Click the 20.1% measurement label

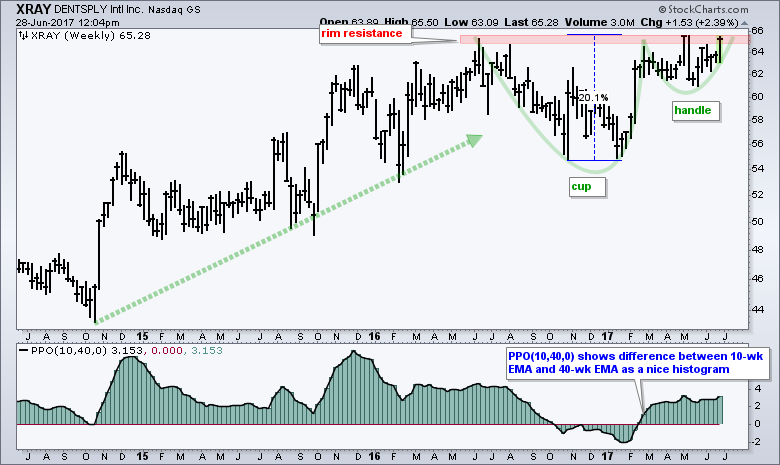[593, 97]
